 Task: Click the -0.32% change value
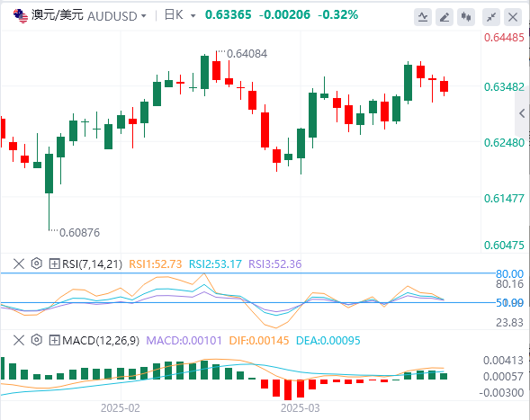pyautogui.click(x=337, y=15)
